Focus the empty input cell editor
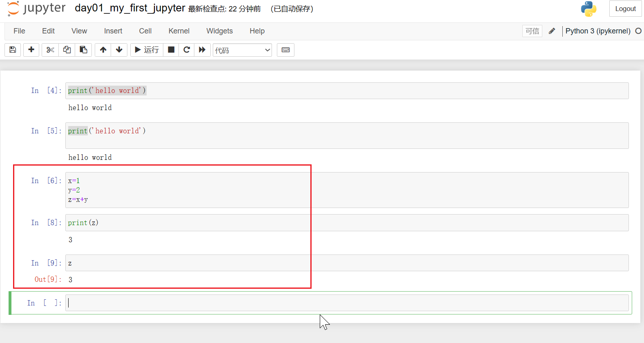The image size is (644, 343). 347,303
